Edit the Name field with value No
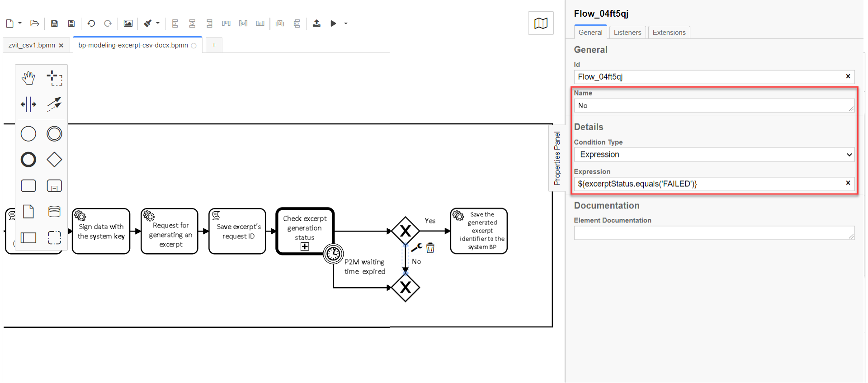 [714, 106]
